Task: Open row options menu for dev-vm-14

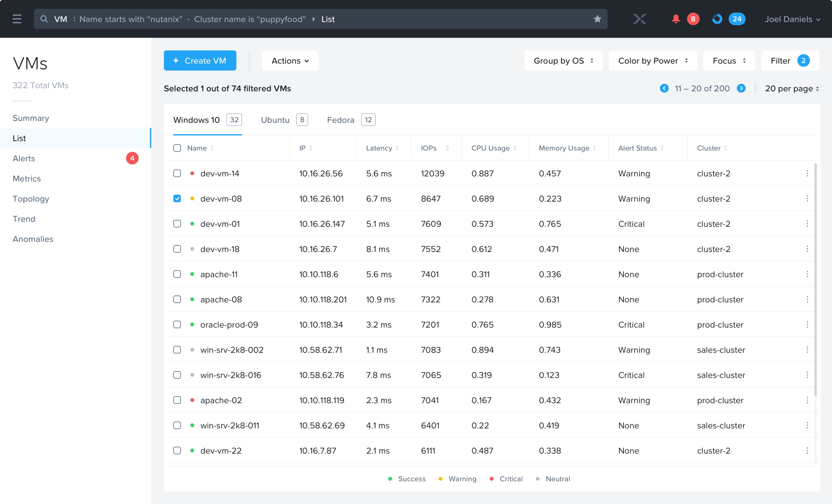Action: 807,173
